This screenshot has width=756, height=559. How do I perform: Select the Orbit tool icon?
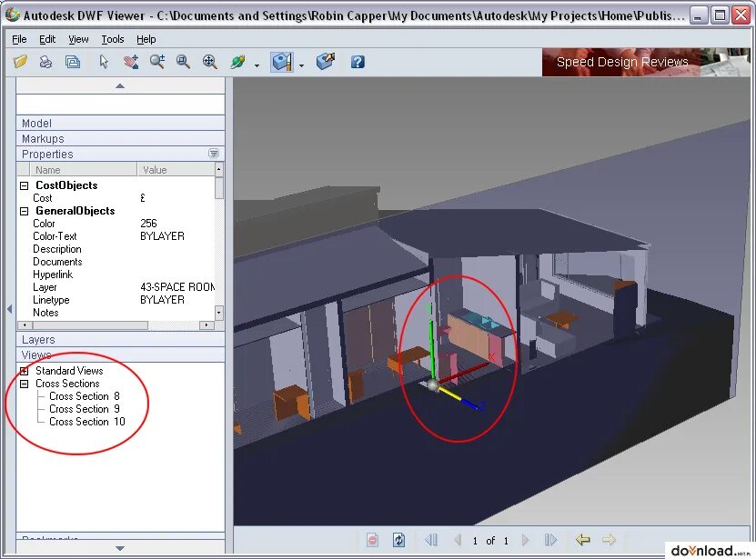[238, 62]
